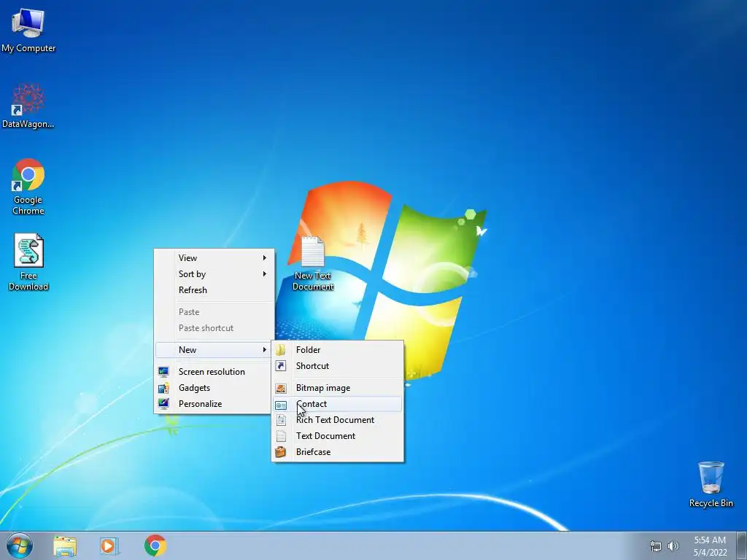This screenshot has width=747, height=560.
Task: Click the Text Document page icon
Action: point(281,436)
